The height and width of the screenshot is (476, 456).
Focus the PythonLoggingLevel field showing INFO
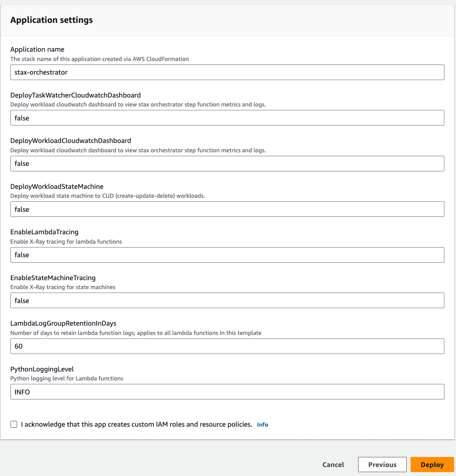[x=227, y=392]
